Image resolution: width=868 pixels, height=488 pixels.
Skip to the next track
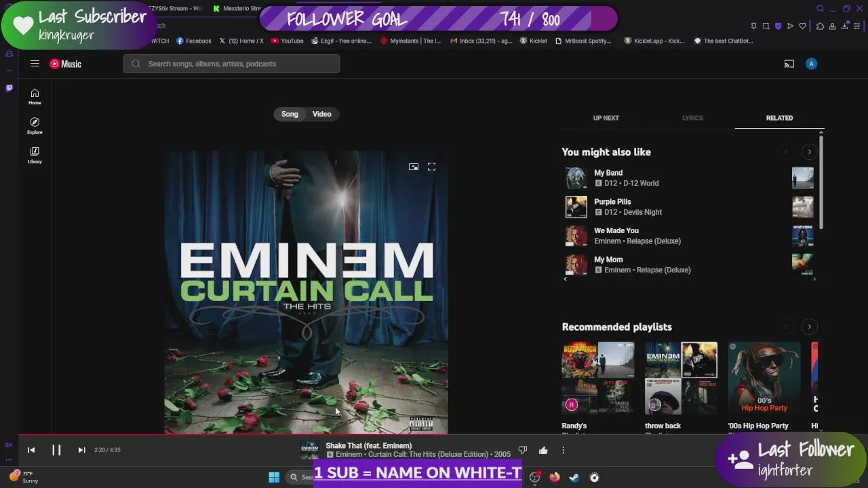[81, 450]
